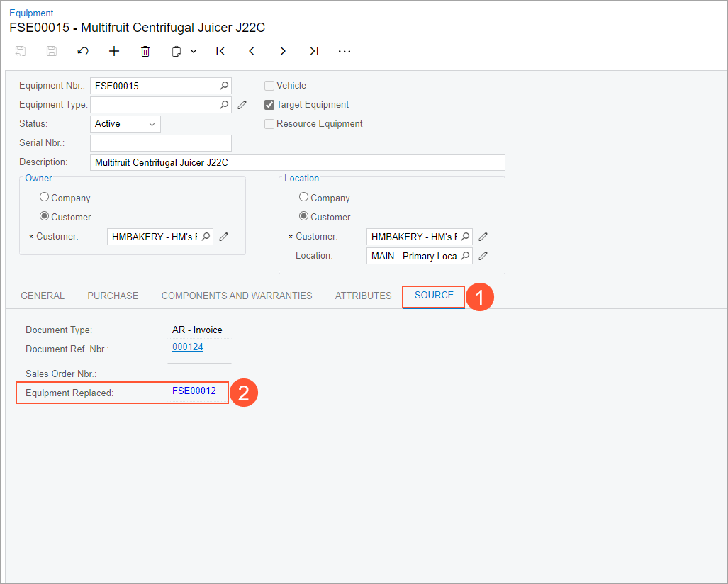Go to the first record
This screenshot has width=728, height=584.
(x=220, y=51)
